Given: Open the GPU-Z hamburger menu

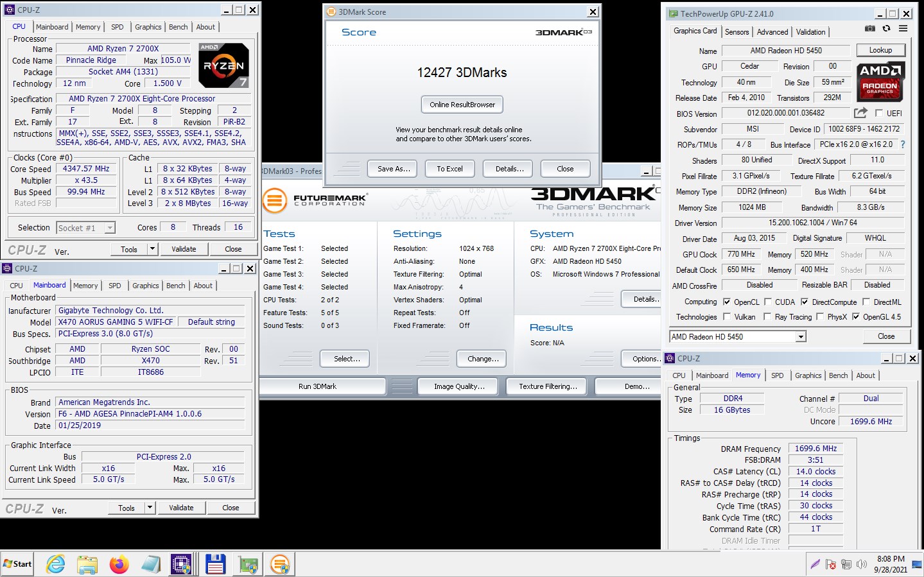Looking at the screenshot, I should click(903, 28).
